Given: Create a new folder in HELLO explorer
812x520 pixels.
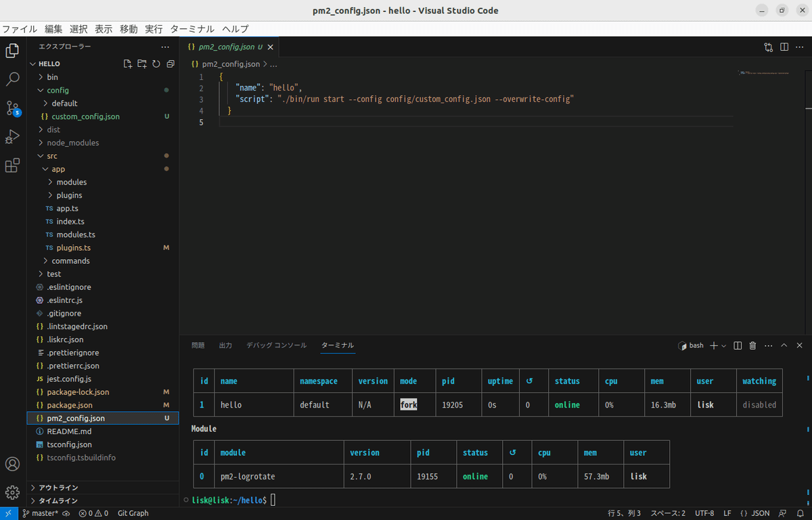Looking at the screenshot, I should 142,64.
